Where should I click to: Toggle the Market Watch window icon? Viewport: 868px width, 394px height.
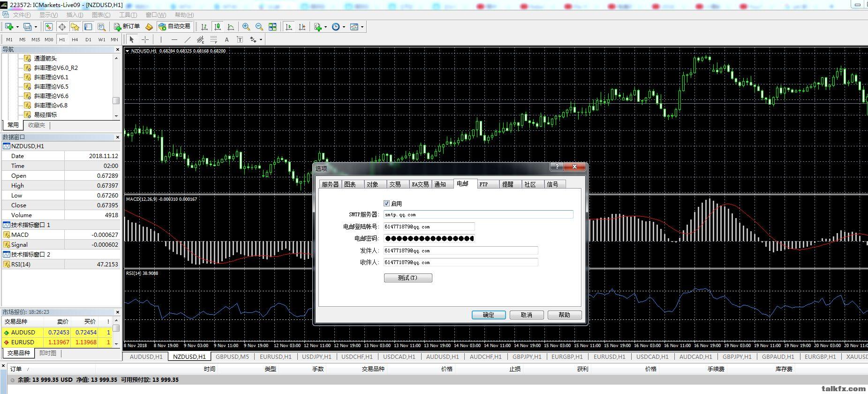[49, 27]
